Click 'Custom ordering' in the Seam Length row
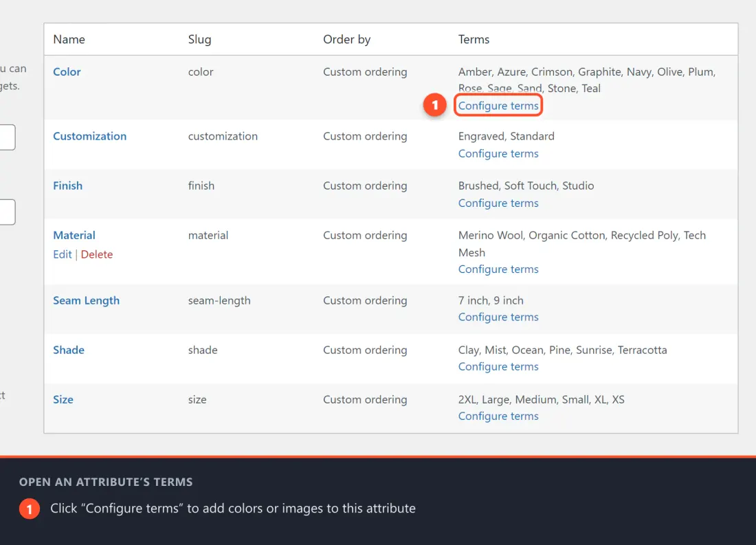The height and width of the screenshot is (545, 756). click(x=365, y=300)
